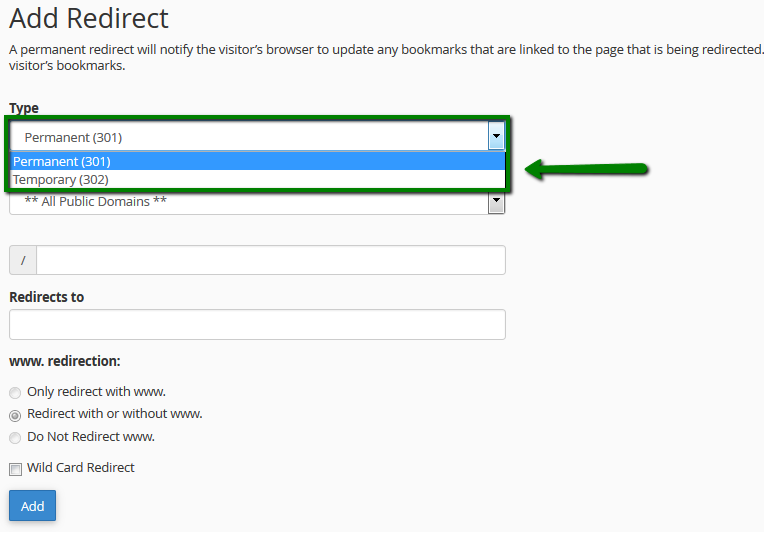
Task: Select Do Not Redirect www. option
Action: [15, 438]
